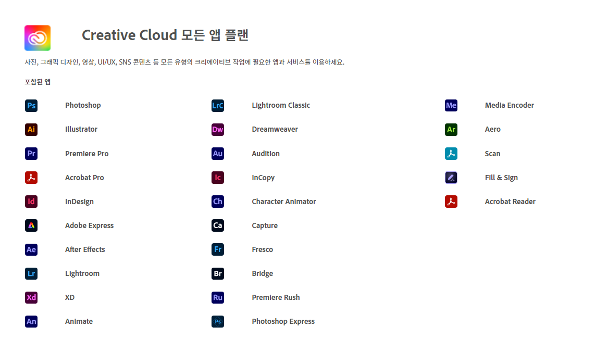Select the After Effects Ae icon

pos(31,249)
